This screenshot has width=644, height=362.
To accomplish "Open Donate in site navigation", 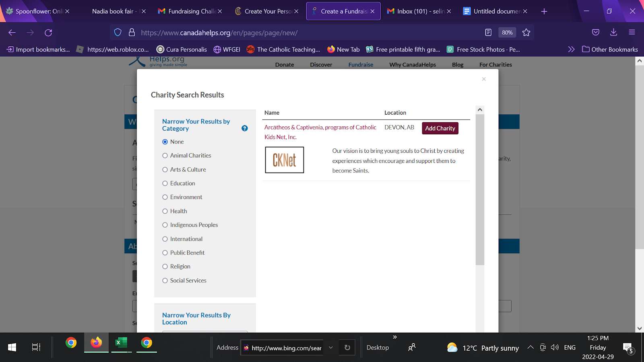I will (x=285, y=65).
